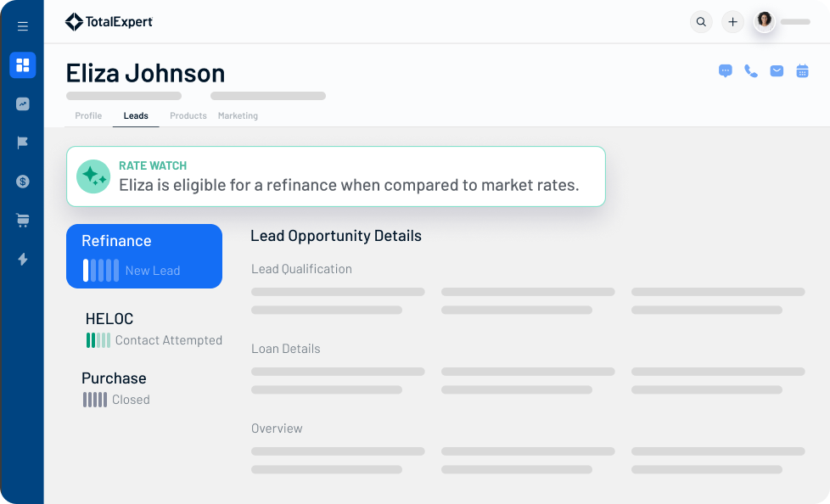Click the lightning bolt sidebar icon
Image resolution: width=830 pixels, height=504 pixels.
(22, 258)
